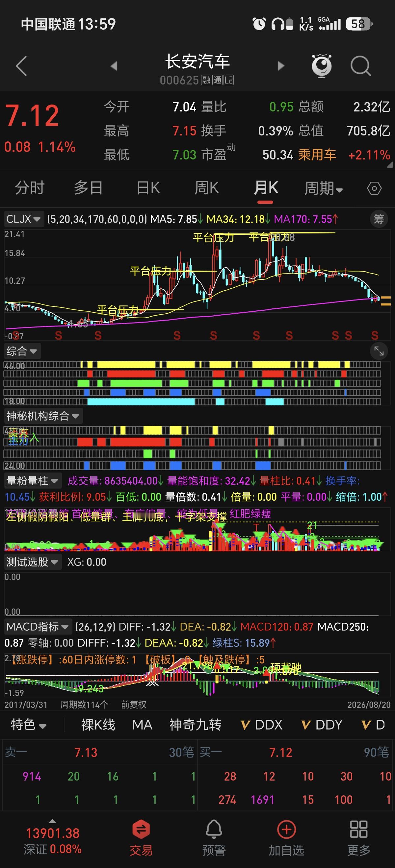395x868 pixels.
Task: Tap the 融 margin badge
Action: point(206,80)
